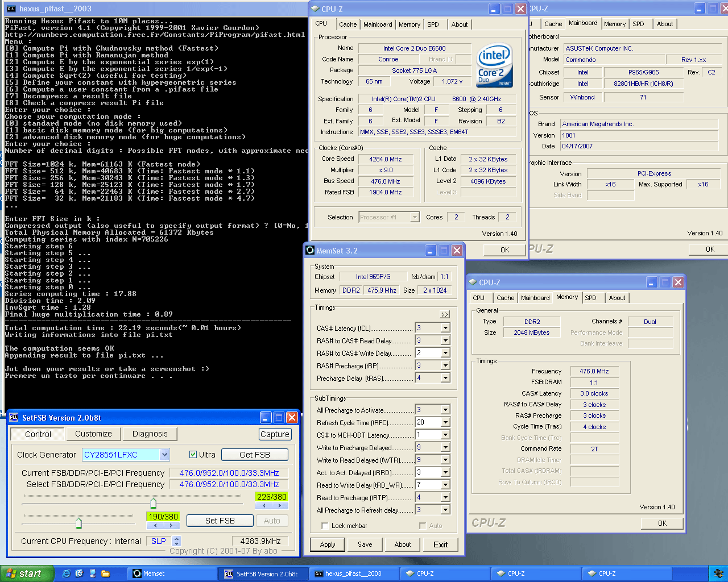The width and height of the screenshot is (728, 582).
Task: Click the SetFSB title bar PLL icon
Action: coord(14,418)
